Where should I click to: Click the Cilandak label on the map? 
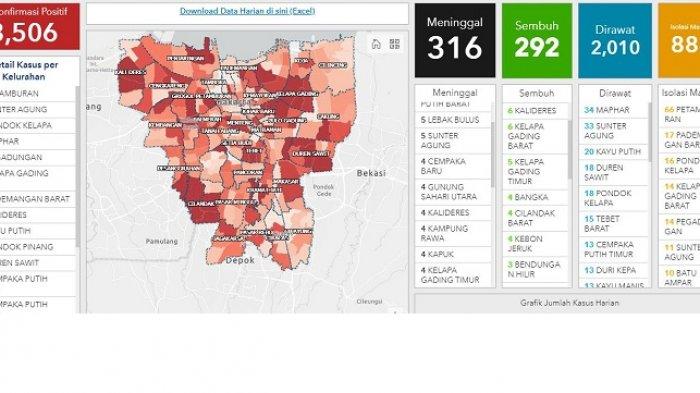[200, 204]
